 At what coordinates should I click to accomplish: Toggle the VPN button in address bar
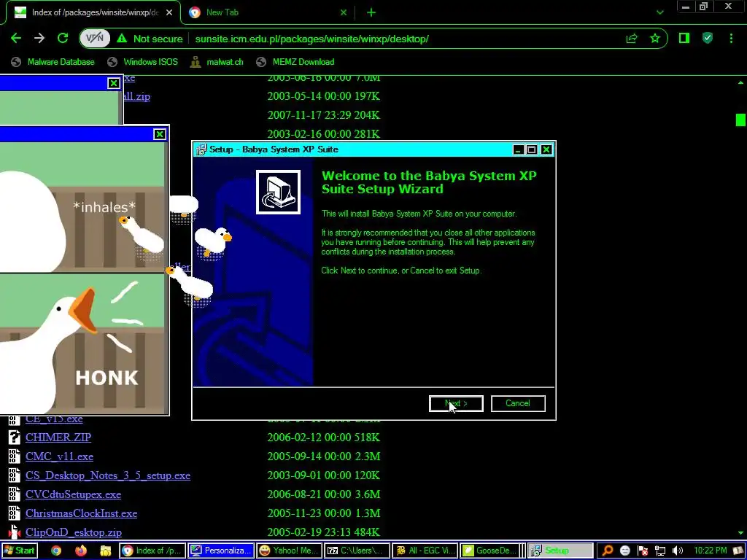click(95, 39)
